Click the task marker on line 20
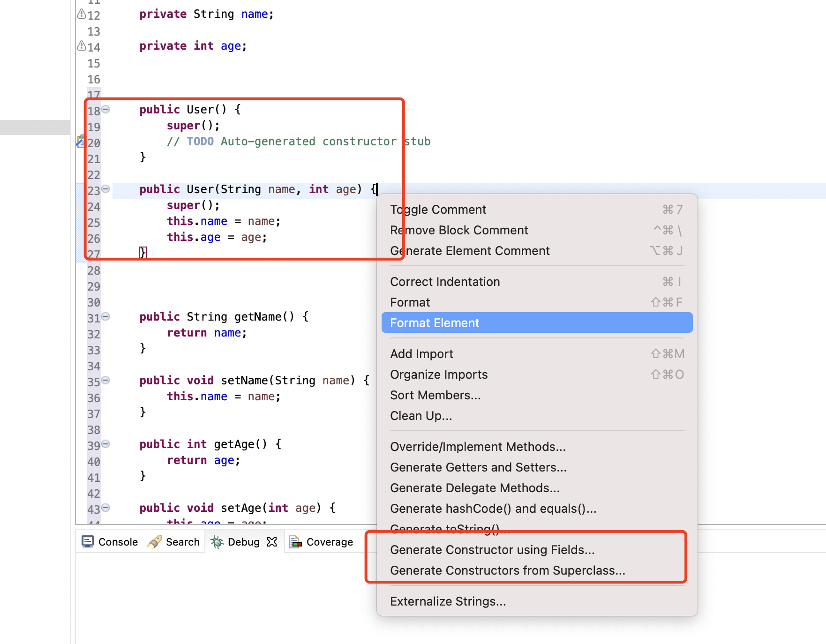Viewport: 826px width, 644px height. [81, 141]
